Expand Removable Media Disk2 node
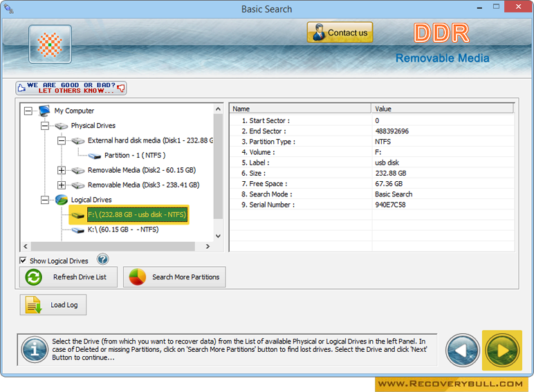Image resolution: width=534 pixels, height=392 pixels. 62,170
